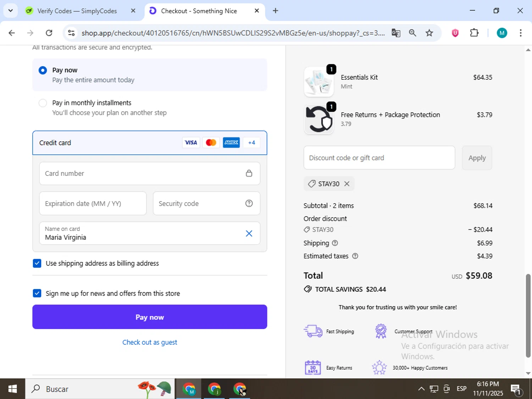Open the Estimated taxes help icon
Viewport: 532px width, 399px height.
pos(355,256)
